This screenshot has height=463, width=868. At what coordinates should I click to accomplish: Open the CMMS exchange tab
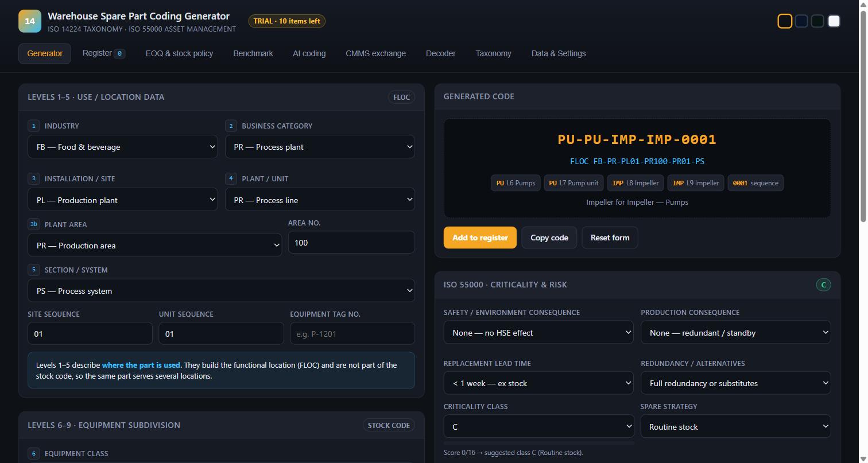[375, 53]
